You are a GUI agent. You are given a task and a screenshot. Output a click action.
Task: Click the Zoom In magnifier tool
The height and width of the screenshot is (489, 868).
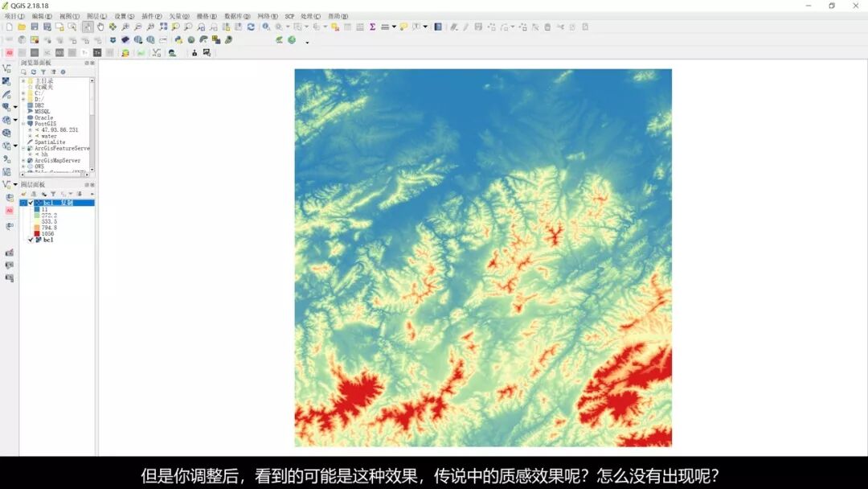125,27
